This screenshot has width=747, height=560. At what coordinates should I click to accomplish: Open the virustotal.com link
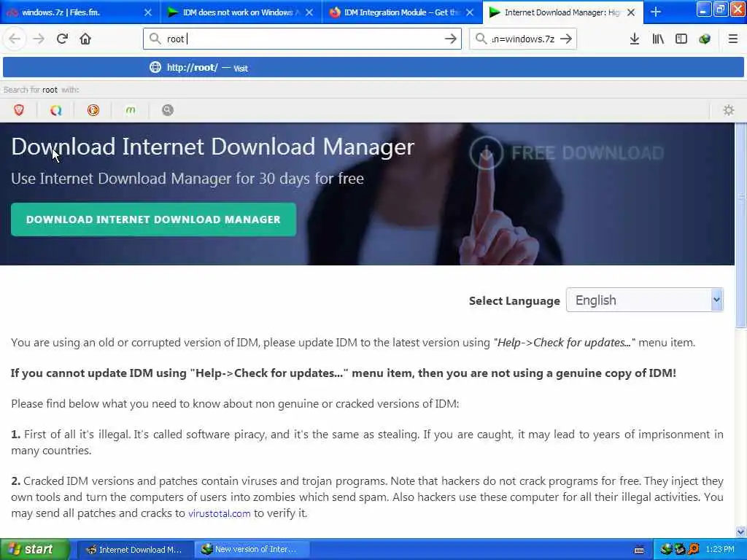pos(219,513)
